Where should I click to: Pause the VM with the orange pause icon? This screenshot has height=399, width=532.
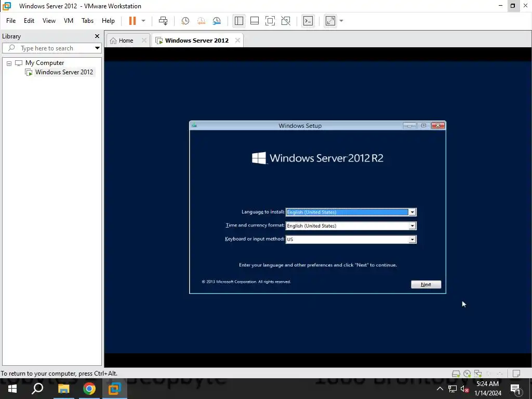pyautogui.click(x=132, y=21)
